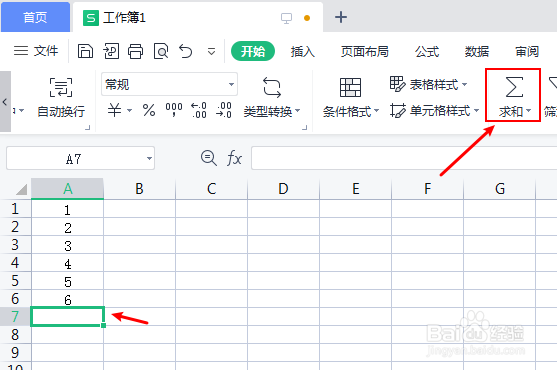Click the Select All corner triangle
This screenshot has height=370, width=557.
coord(22,189)
